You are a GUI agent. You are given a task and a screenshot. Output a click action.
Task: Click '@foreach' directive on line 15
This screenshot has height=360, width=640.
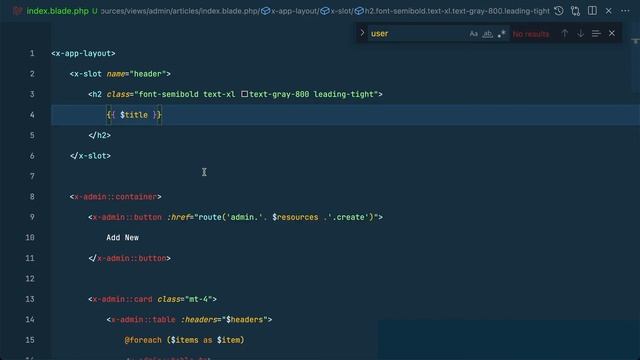pyautogui.click(x=143, y=340)
